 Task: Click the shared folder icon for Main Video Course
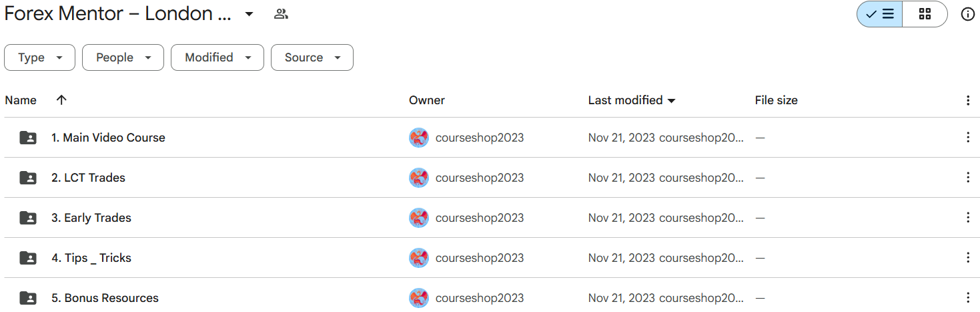coord(28,138)
